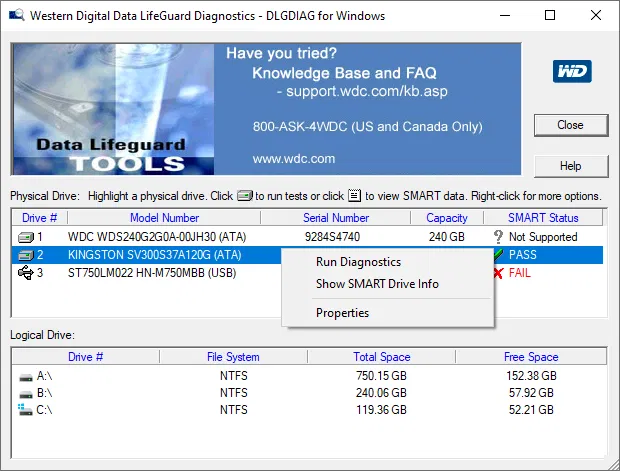
Task: Click physical Drive # column header
Action: point(40,218)
